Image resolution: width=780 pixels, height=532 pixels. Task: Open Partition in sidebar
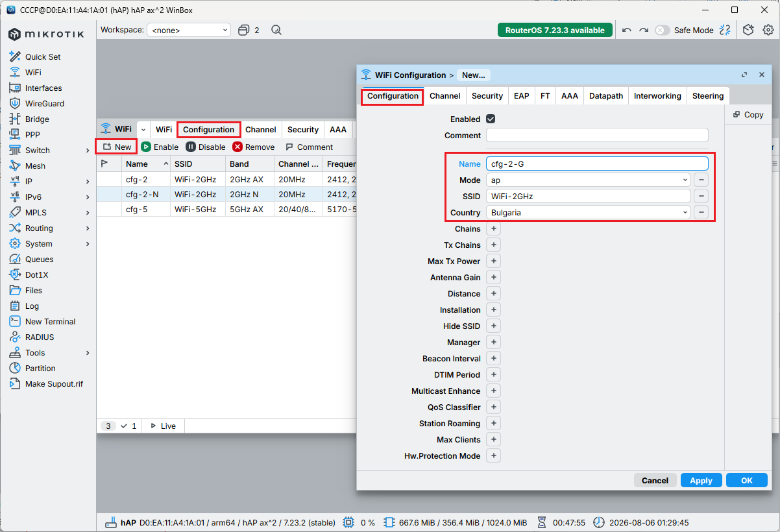point(40,368)
